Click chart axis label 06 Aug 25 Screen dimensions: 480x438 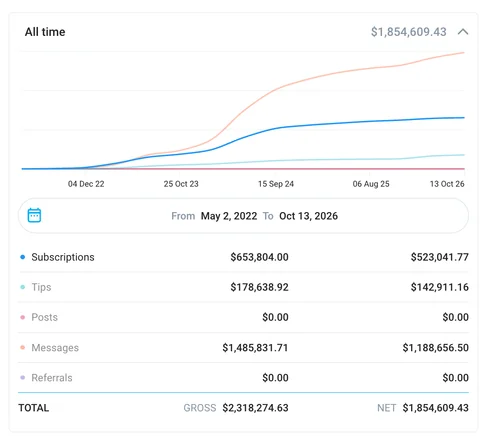pos(371,184)
